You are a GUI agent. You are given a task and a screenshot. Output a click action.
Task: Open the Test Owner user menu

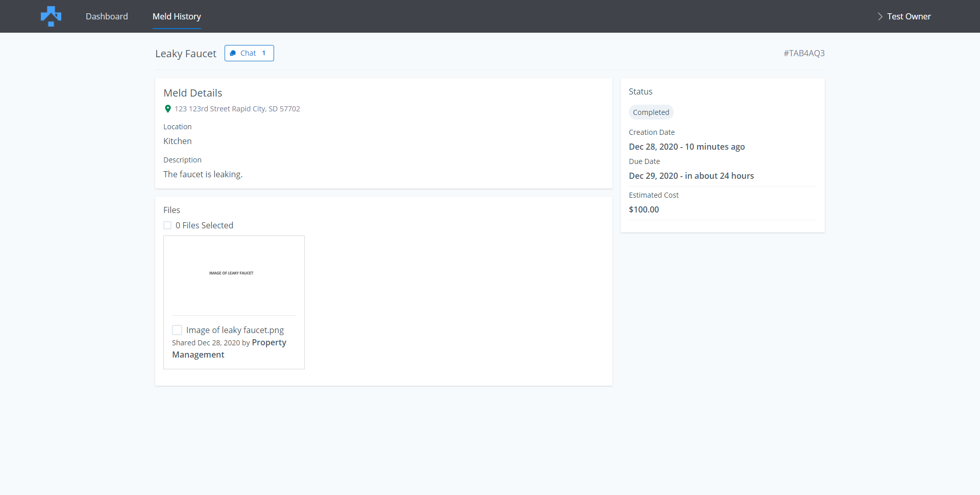[909, 16]
